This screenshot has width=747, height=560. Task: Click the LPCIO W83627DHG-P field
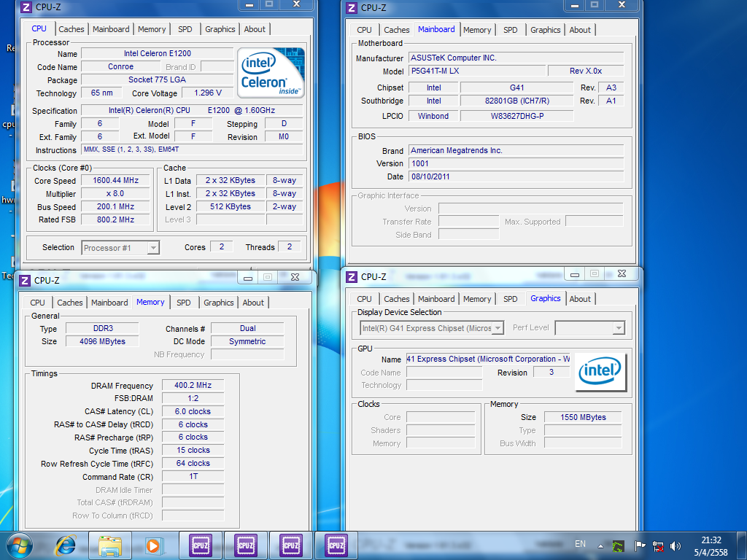pos(517,116)
